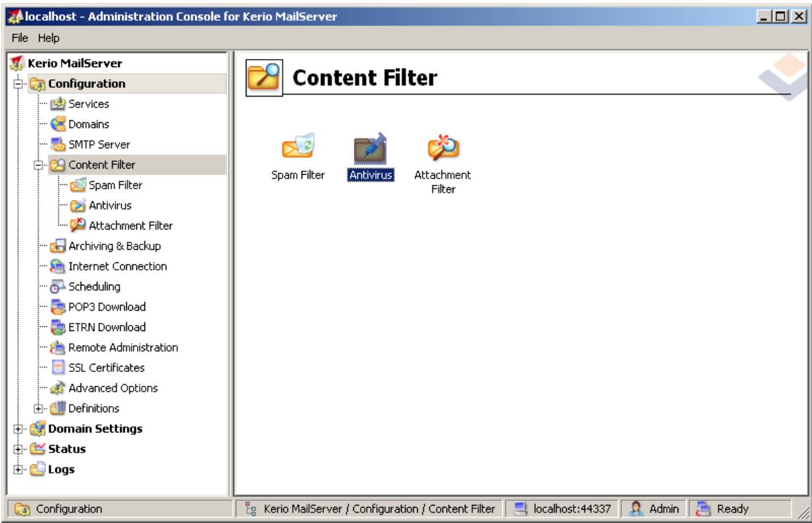This screenshot has width=812, height=523.
Task: Select Antivirus in the tree
Action: pyautogui.click(x=111, y=205)
